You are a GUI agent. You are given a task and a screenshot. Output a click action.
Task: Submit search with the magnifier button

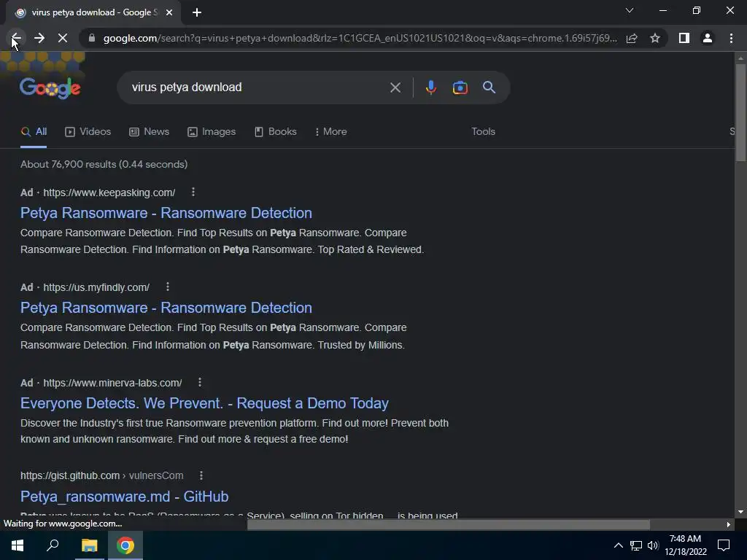[x=489, y=87]
